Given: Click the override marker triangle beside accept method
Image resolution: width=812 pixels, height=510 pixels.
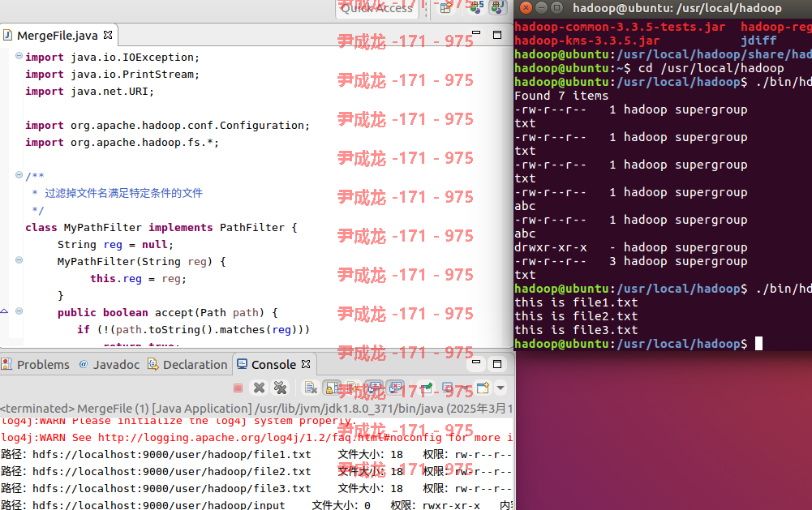Looking at the screenshot, I should pyautogui.click(x=4, y=311).
